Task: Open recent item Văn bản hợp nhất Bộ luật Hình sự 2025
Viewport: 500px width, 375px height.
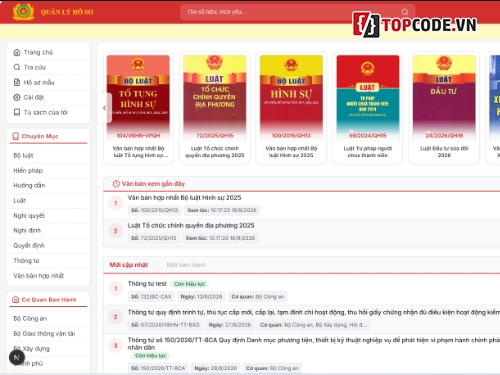Action: click(184, 198)
